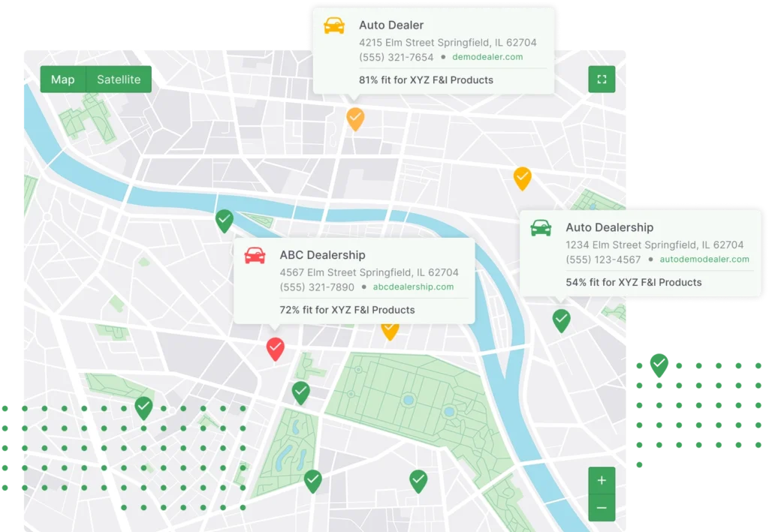The width and height of the screenshot is (769, 532).
Task: Open the demodealer.com link
Action: click(487, 57)
